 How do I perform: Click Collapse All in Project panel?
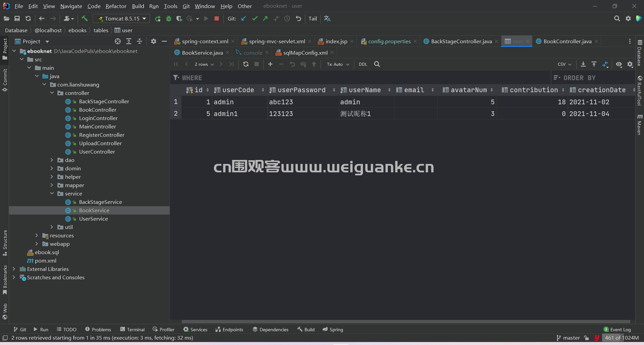point(140,41)
